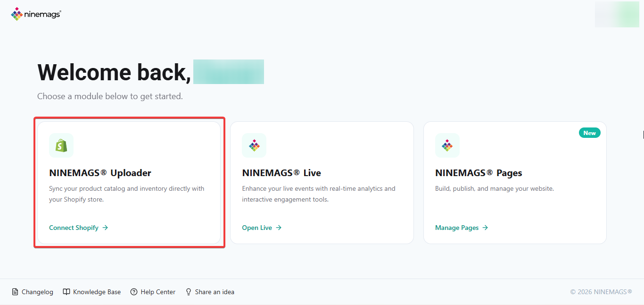Viewport: 644px width, 305px height.
Task: Open the blurred user account menu
Action: coord(617,14)
